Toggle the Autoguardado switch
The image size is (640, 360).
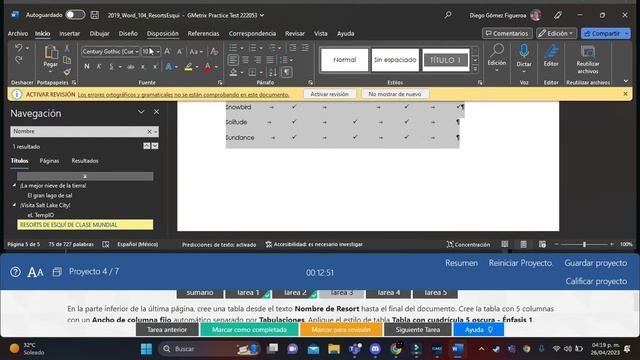(75, 15)
